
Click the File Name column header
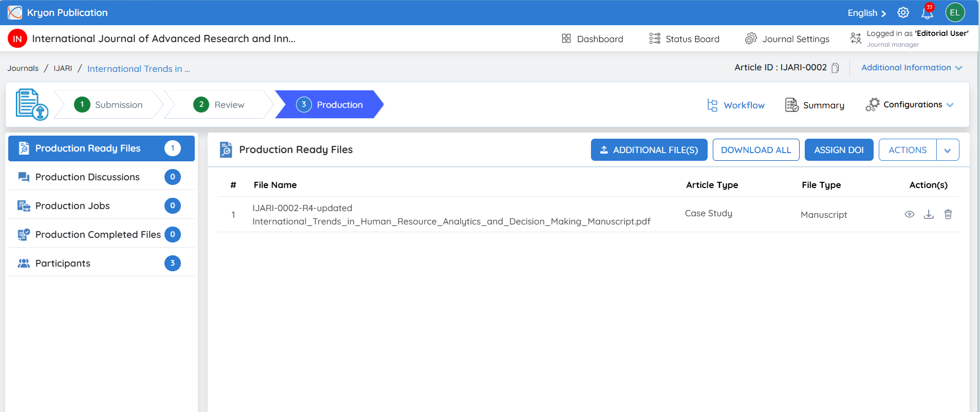[275, 185]
